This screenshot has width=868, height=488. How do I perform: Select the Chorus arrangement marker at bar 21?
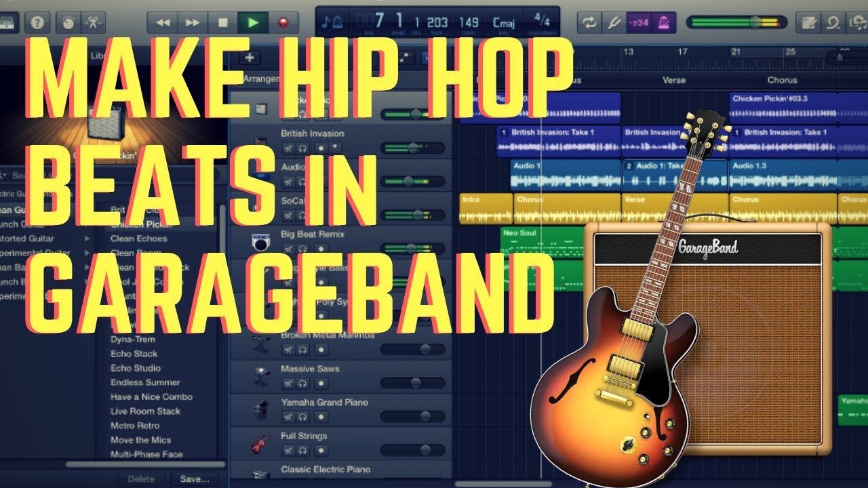point(782,80)
